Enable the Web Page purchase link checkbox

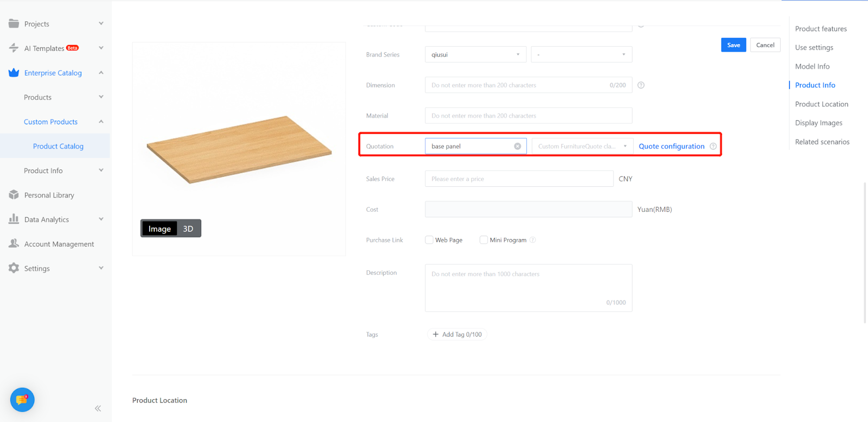tap(429, 240)
